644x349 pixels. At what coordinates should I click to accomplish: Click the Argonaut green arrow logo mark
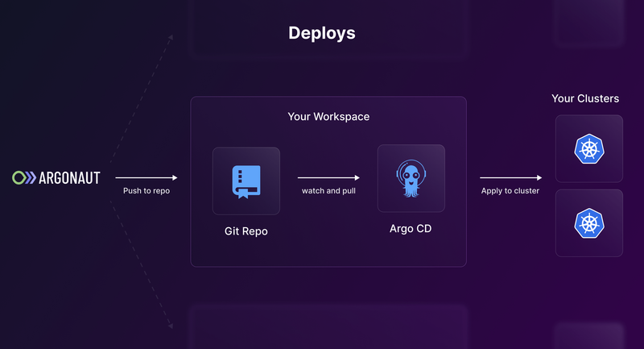pos(23,177)
